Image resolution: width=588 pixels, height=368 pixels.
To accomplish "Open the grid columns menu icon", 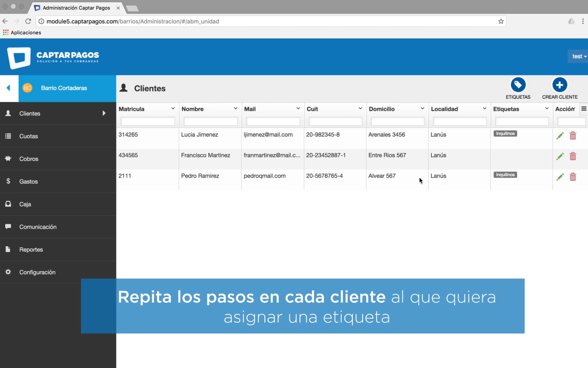I will point(584,109).
